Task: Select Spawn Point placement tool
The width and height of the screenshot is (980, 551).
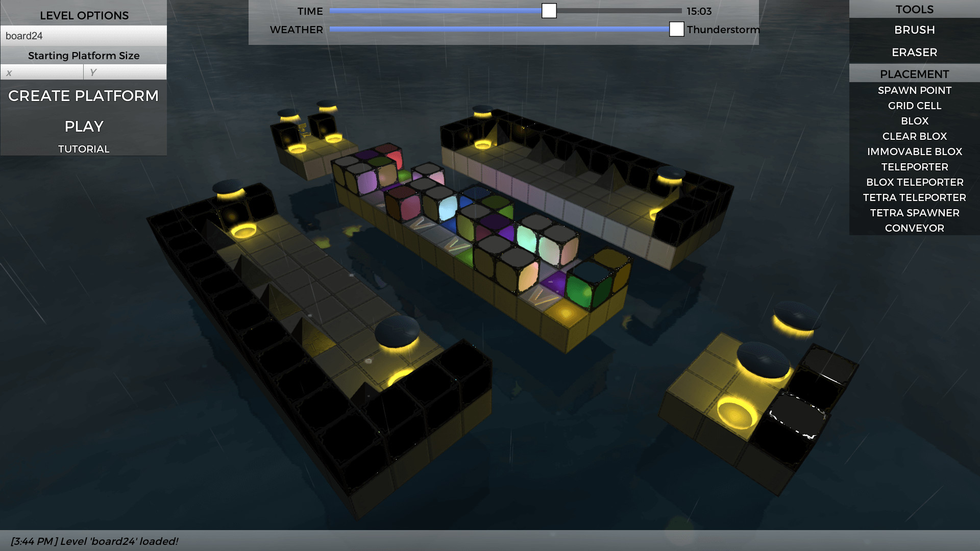Action: coord(914,90)
